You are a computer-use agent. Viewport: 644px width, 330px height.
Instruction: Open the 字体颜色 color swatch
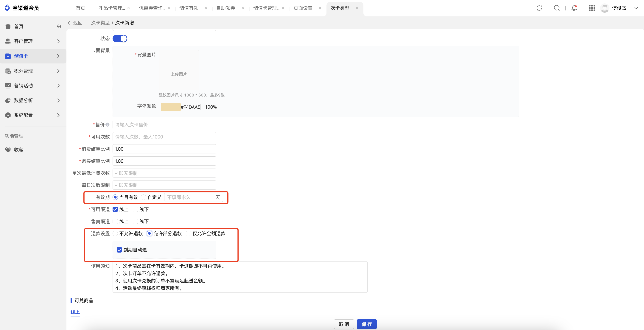170,107
